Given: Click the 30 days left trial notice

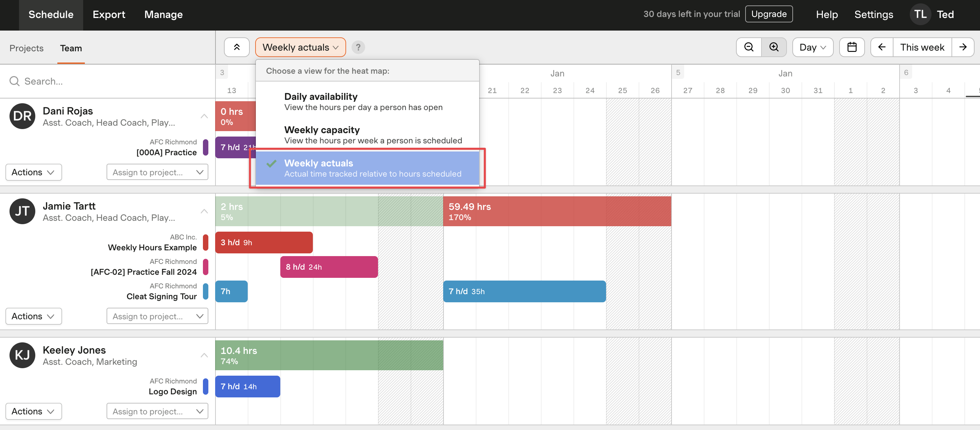Looking at the screenshot, I should 691,14.
